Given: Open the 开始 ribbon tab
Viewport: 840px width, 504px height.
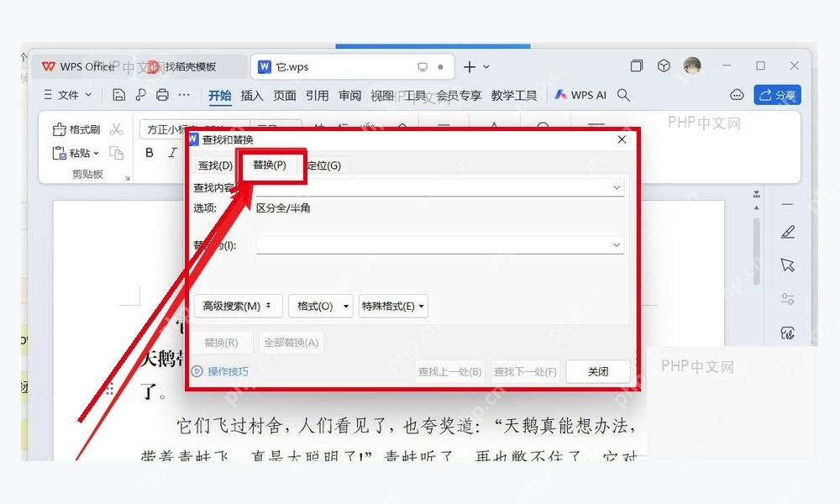Looking at the screenshot, I should pos(219,95).
